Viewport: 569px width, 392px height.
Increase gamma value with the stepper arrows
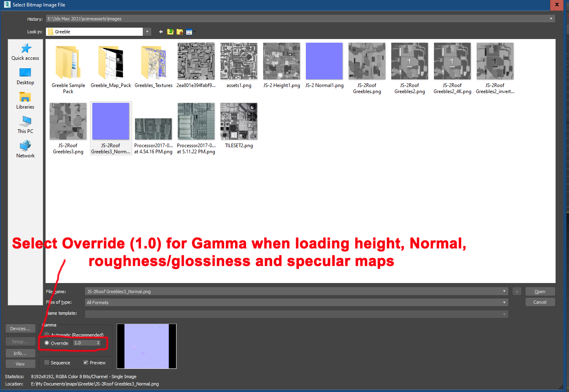click(98, 342)
